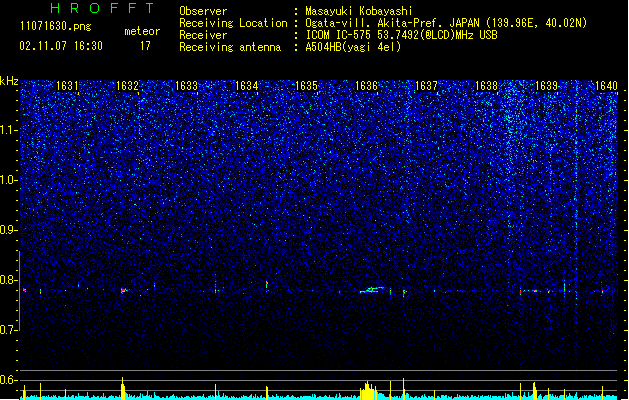Click the 1637 time marker
The image size is (629, 400).
coord(426,86)
